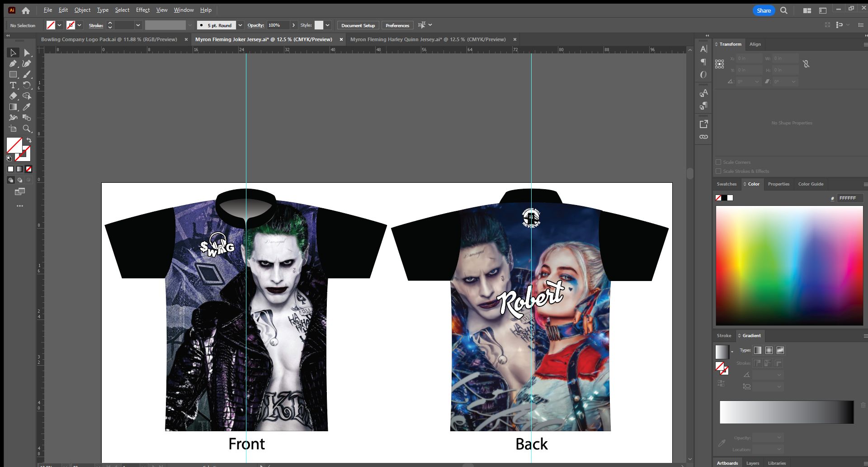868x467 pixels.
Task: Select the Direct Selection tool
Action: click(27, 53)
